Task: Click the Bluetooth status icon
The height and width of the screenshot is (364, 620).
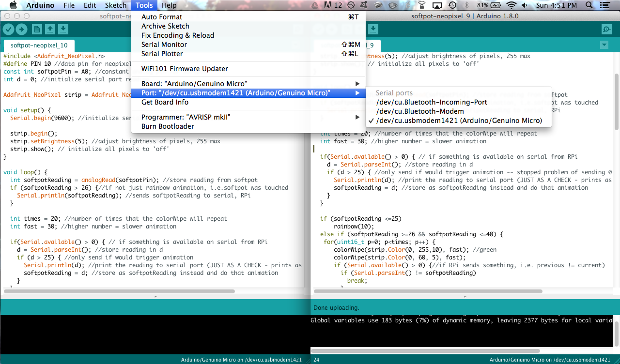Action: click(466, 5)
